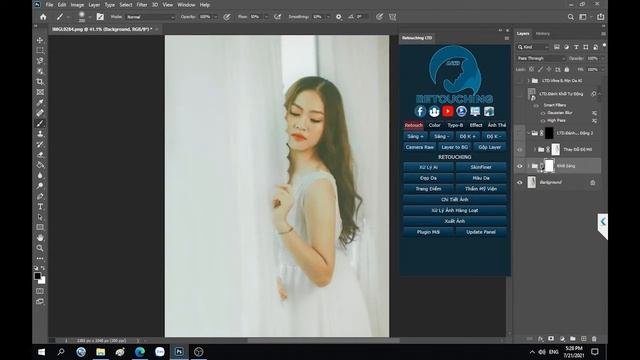Screen dimensions: 640x360
Task: Click the Xuất Ảnh button
Action: [455, 221]
